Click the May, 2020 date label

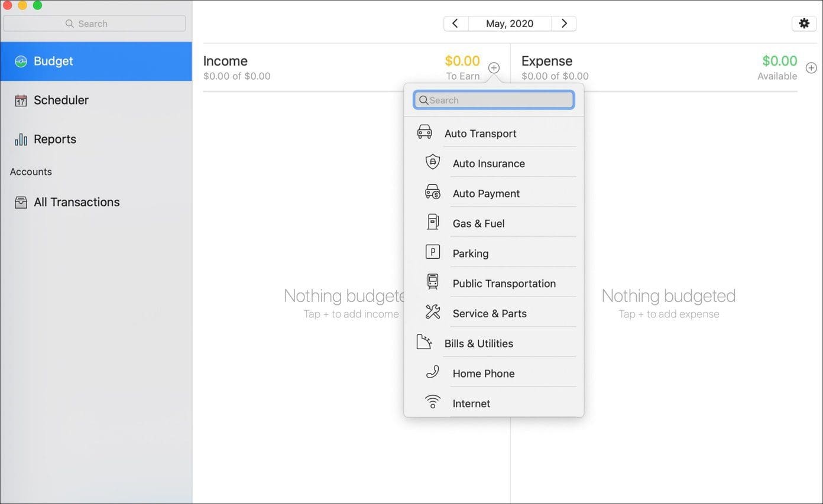[510, 24]
